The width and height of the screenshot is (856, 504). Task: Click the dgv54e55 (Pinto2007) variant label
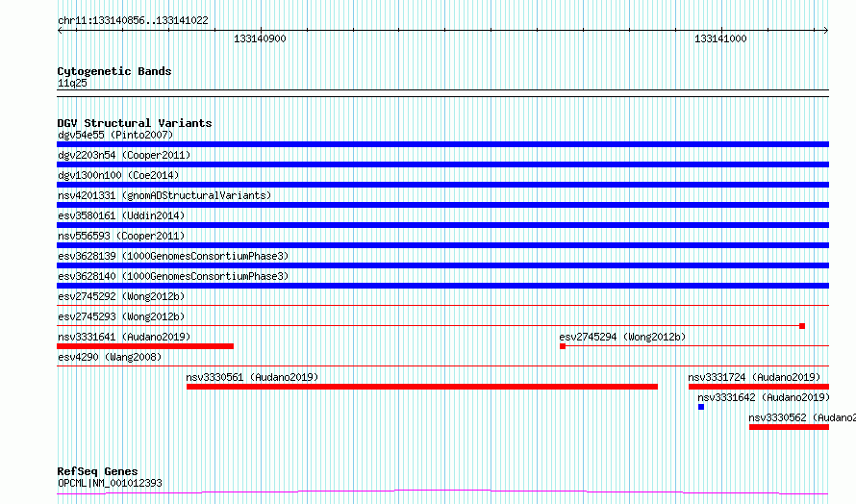tap(115, 135)
